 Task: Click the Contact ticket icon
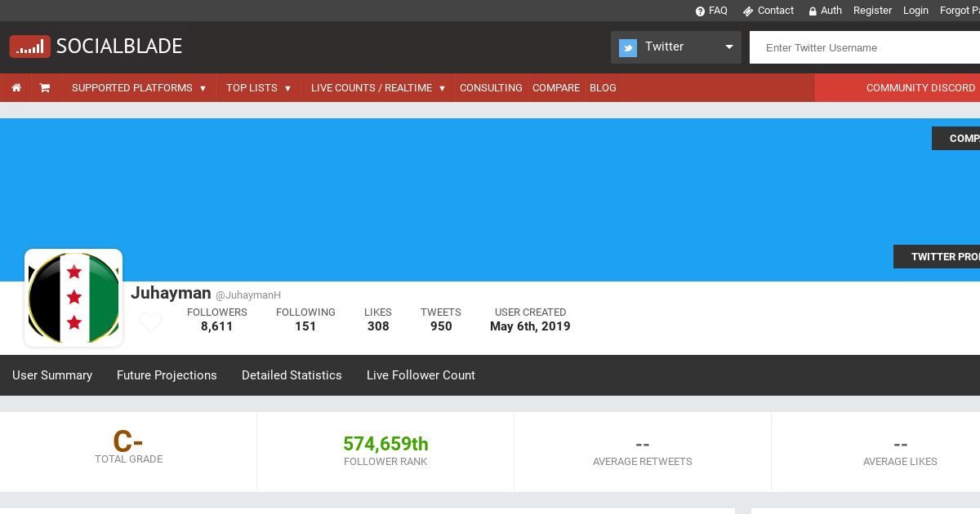pos(747,11)
